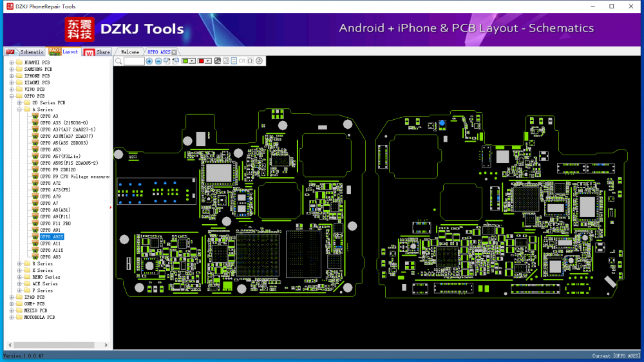Click the folder icon beside HUAWEI PCB
The height and width of the screenshot is (362, 644).
pyautogui.click(x=19, y=62)
